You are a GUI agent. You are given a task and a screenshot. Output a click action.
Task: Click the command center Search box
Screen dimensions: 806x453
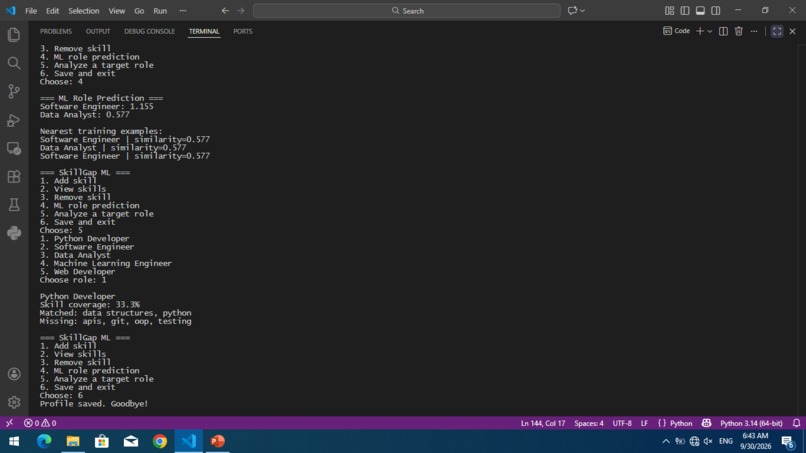[x=407, y=10]
